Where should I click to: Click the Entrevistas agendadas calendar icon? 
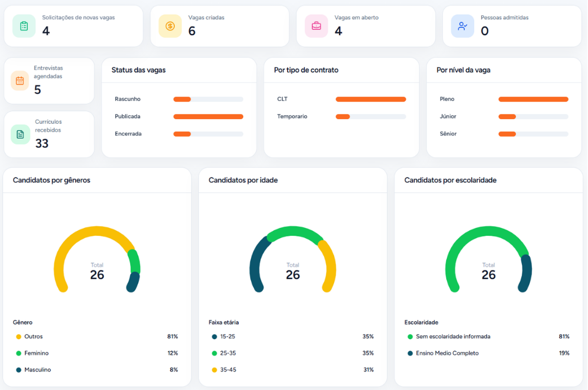[19, 81]
